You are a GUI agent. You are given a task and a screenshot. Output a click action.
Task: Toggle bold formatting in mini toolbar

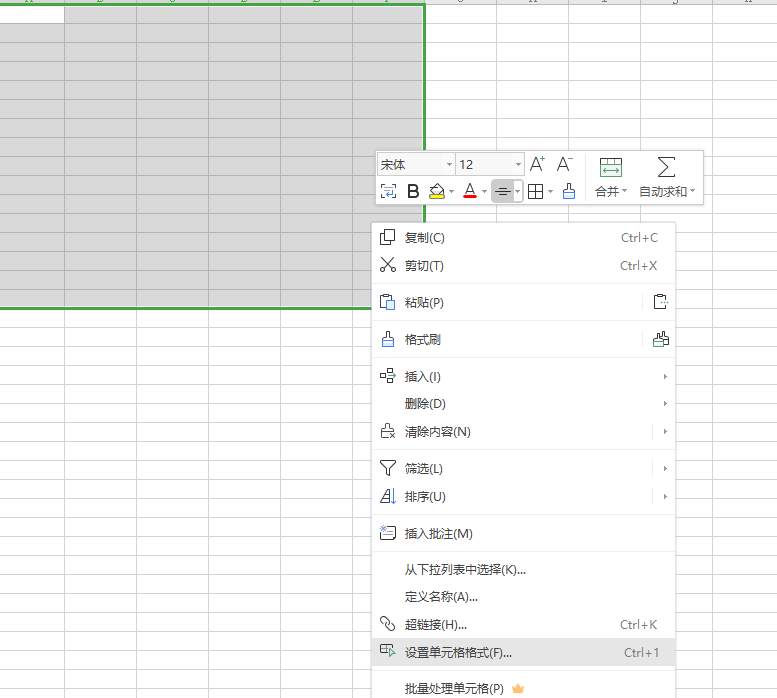[412, 192]
